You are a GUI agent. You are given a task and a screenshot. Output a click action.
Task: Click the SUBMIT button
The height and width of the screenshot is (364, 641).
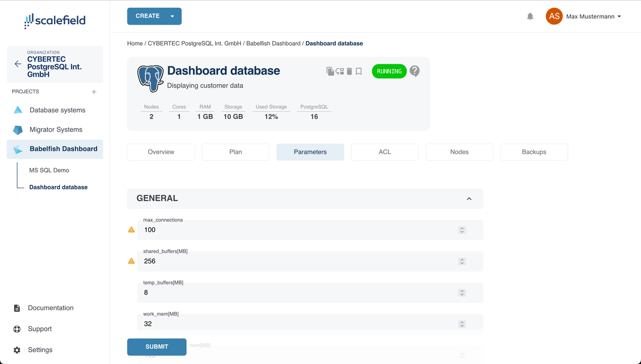[157, 347]
